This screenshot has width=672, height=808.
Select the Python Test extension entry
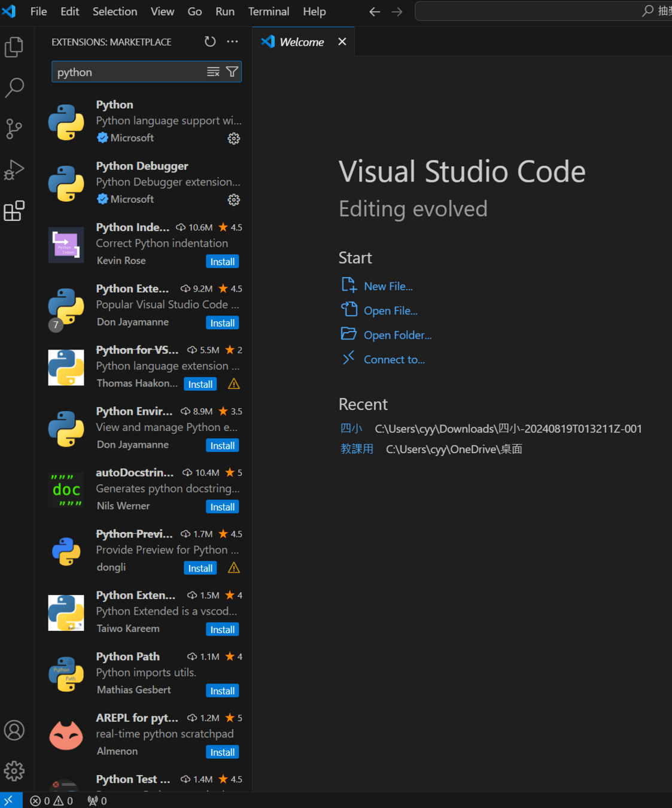tap(144, 781)
